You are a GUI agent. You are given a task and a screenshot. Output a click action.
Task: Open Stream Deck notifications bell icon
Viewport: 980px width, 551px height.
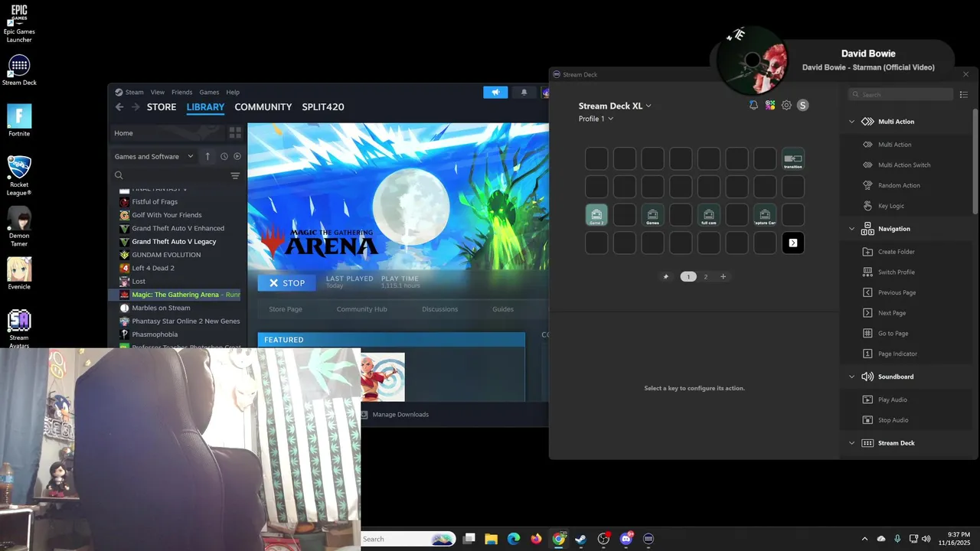[x=753, y=106]
